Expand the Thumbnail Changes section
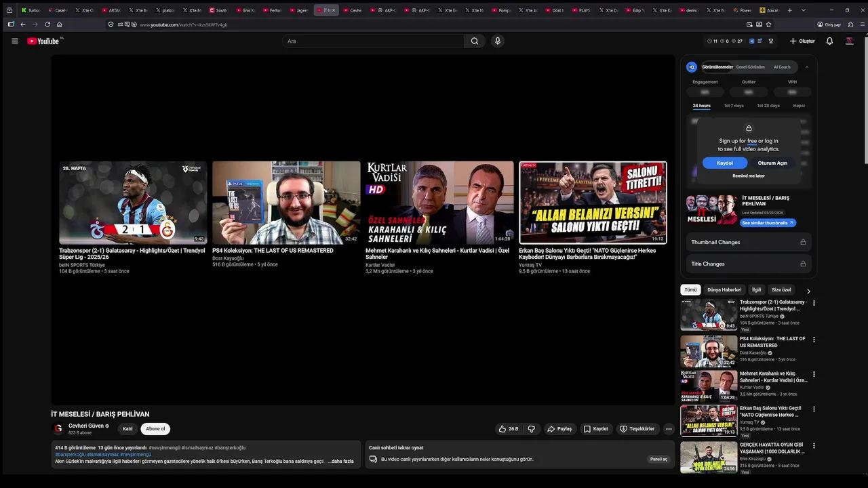The height and width of the screenshot is (488, 868). 749,242
